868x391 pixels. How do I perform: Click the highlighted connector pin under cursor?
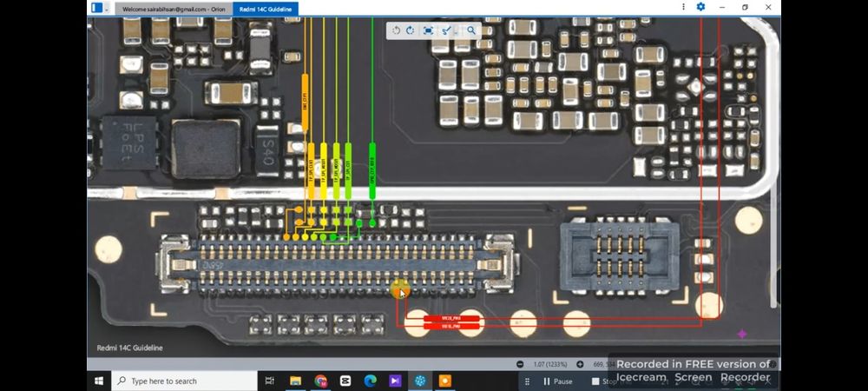click(399, 288)
